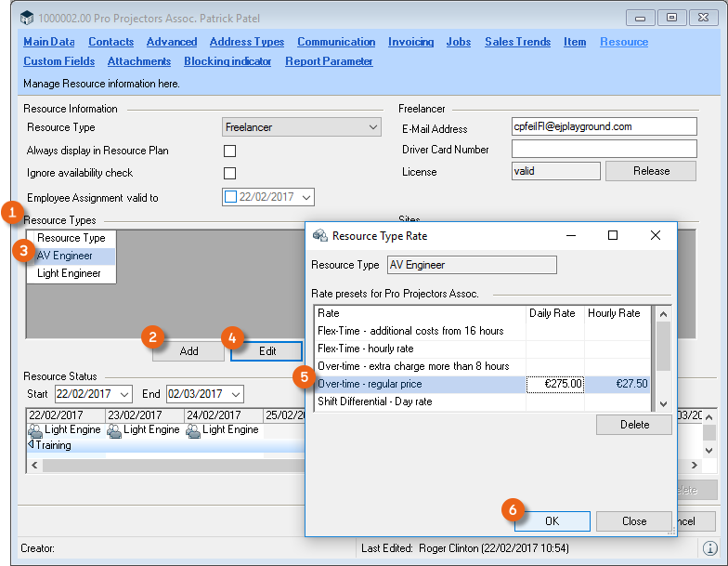Tick the Employee Assignment valid to date checkbox
The image size is (728, 566).
231,197
